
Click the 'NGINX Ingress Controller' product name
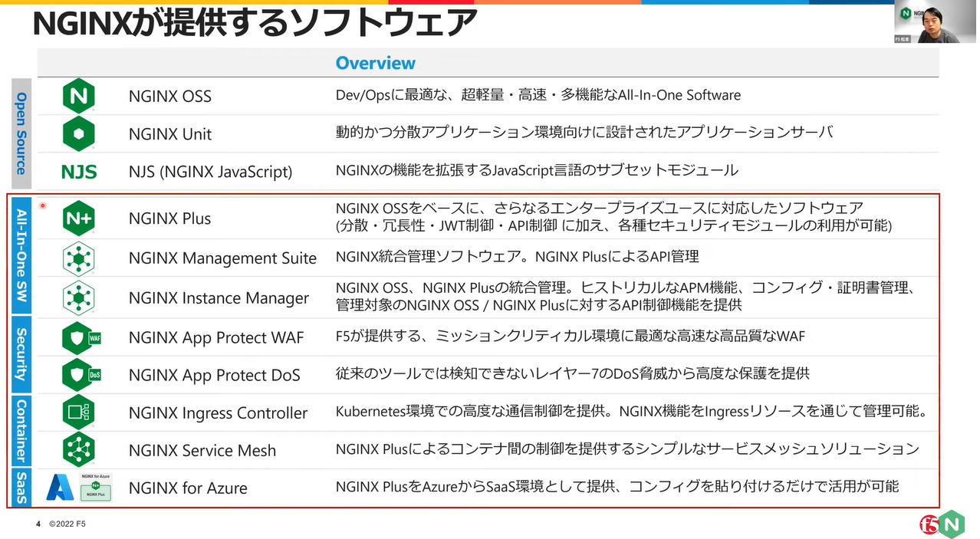coord(219,413)
